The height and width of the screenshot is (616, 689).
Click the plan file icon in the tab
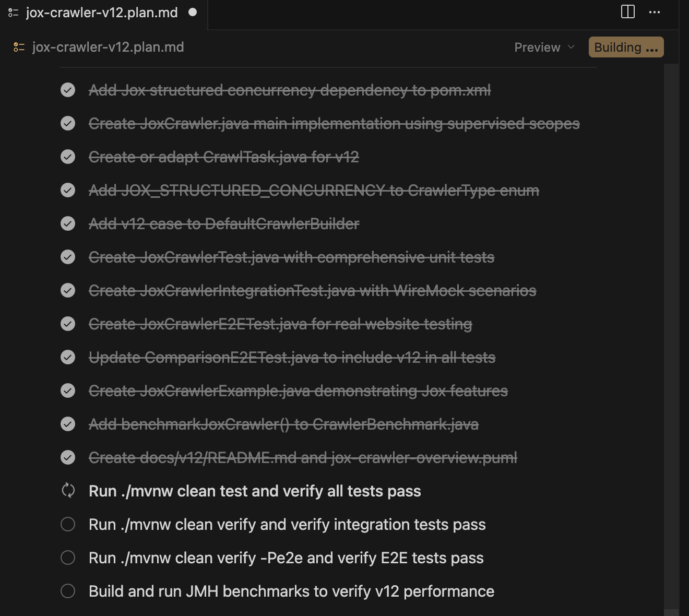coord(14,13)
